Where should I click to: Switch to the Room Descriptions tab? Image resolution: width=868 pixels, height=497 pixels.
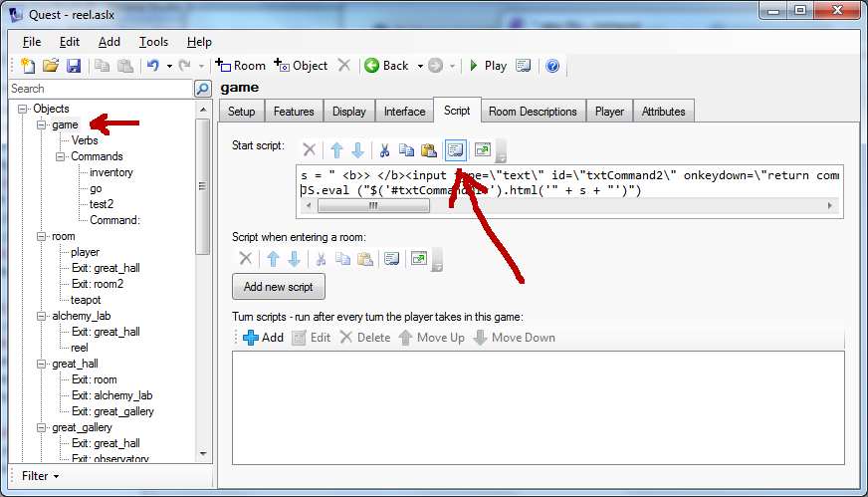pyautogui.click(x=533, y=112)
